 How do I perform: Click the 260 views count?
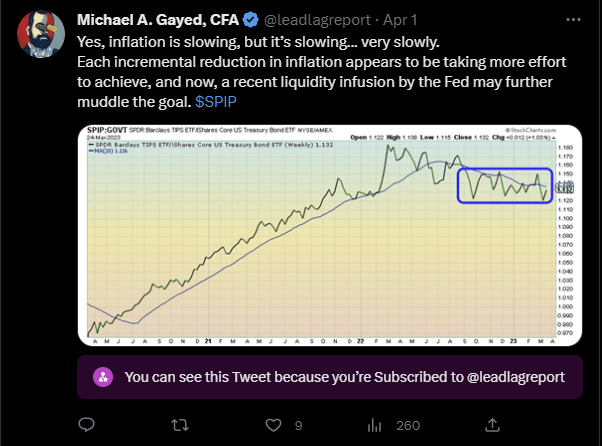[408, 425]
